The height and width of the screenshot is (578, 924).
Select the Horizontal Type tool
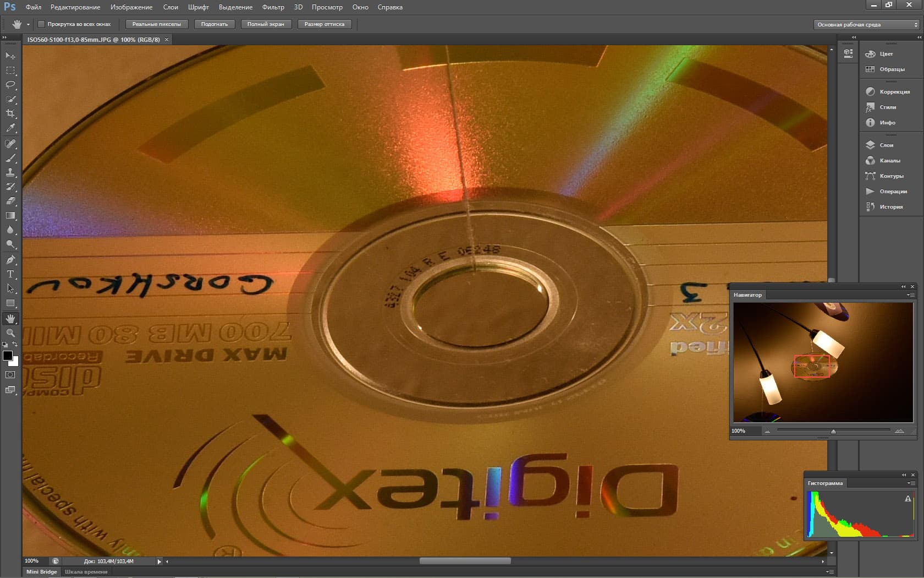point(10,274)
